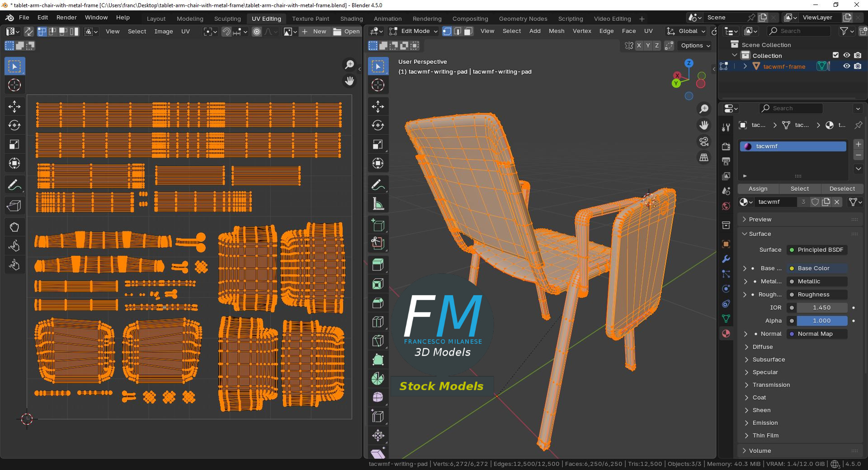Expand the Preview panel
The image size is (868, 470).
800,219
